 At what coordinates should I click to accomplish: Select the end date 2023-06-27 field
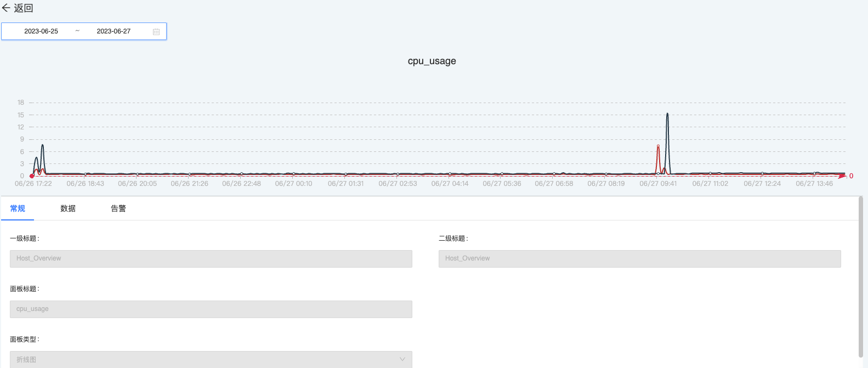[x=114, y=31]
